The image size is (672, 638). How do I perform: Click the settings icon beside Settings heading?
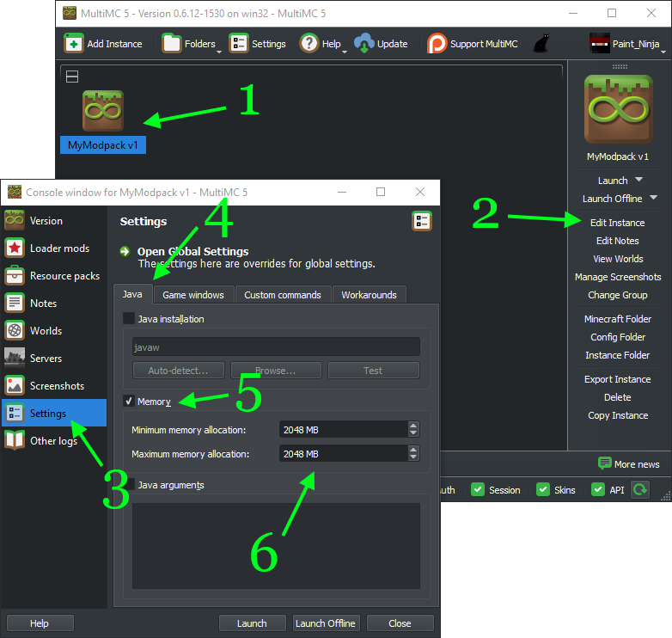pyautogui.click(x=422, y=221)
